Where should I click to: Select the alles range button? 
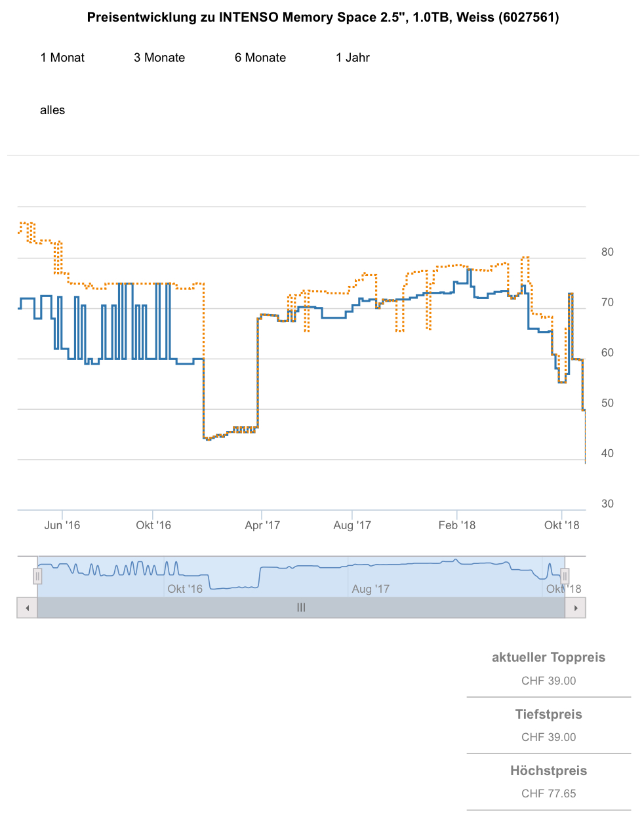52,110
